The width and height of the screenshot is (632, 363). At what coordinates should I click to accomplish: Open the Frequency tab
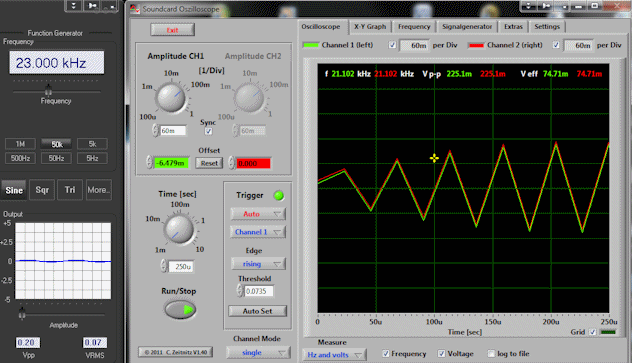414,27
